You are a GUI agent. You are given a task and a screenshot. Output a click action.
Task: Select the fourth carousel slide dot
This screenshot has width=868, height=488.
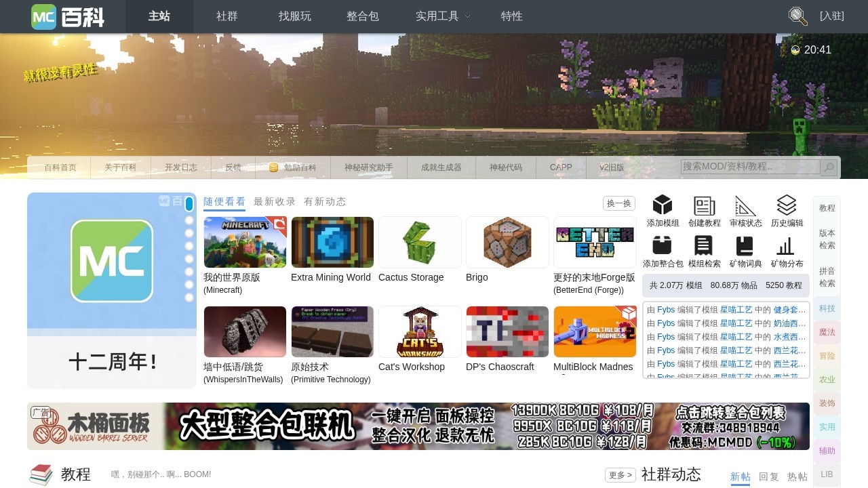coord(189,246)
